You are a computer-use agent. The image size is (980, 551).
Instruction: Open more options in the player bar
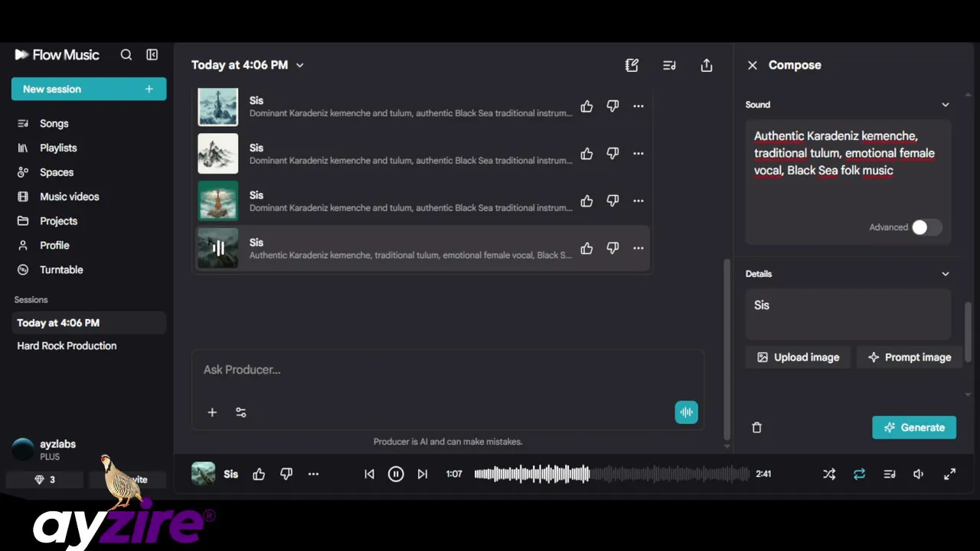point(313,474)
